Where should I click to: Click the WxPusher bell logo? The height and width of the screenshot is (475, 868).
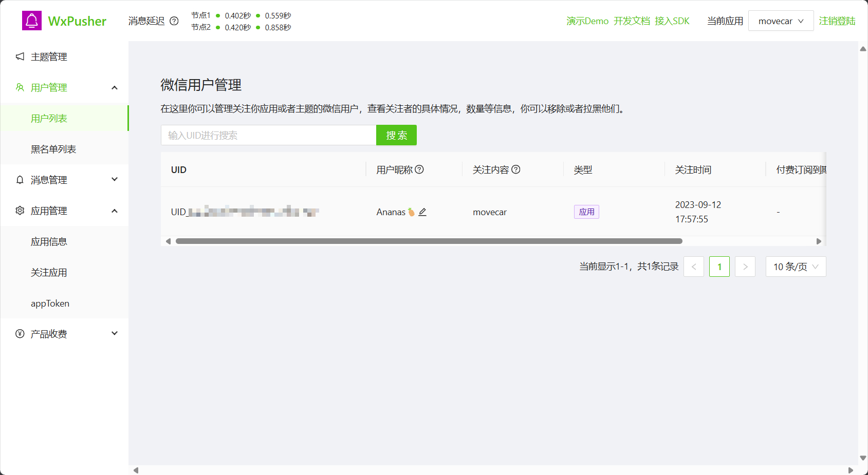pyautogui.click(x=31, y=21)
